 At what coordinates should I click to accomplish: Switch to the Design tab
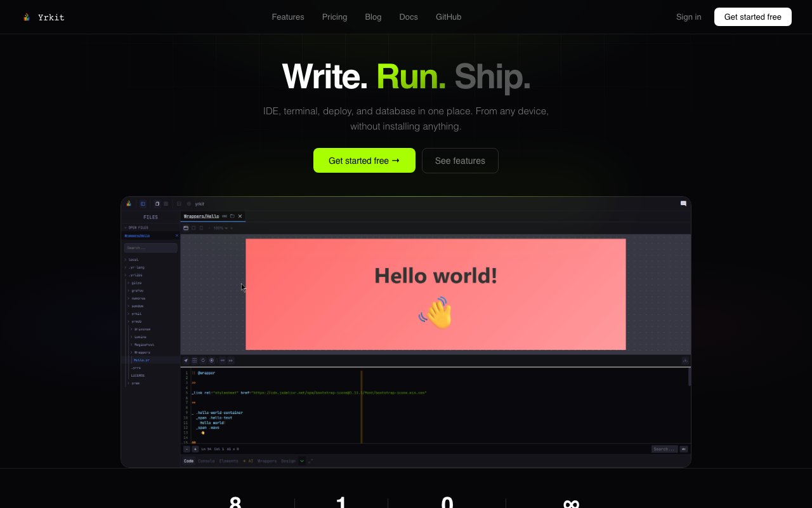[288, 461]
